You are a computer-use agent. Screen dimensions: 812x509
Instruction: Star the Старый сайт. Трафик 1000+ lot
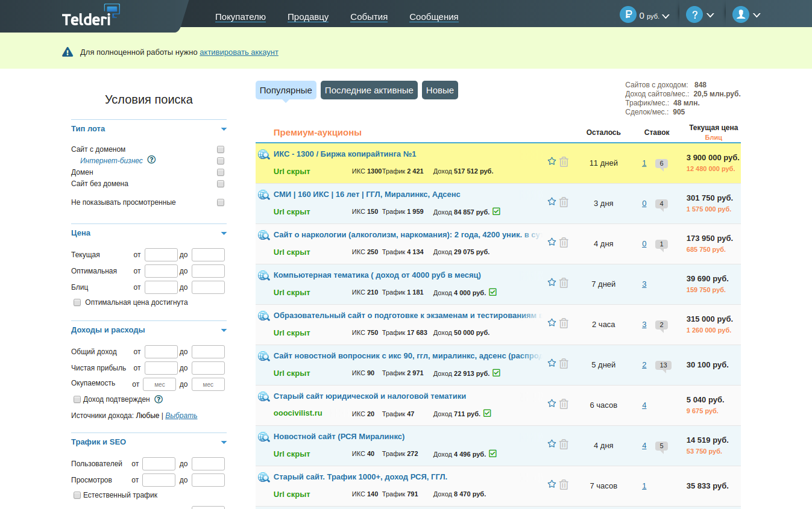click(x=552, y=484)
